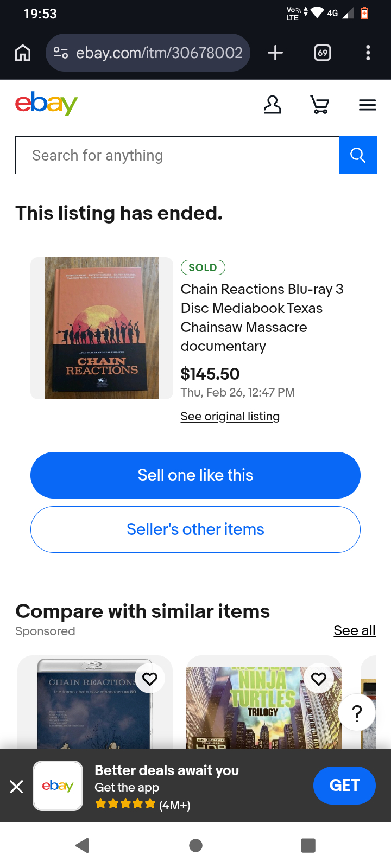Follow the See original listing link

pos(230,417)
